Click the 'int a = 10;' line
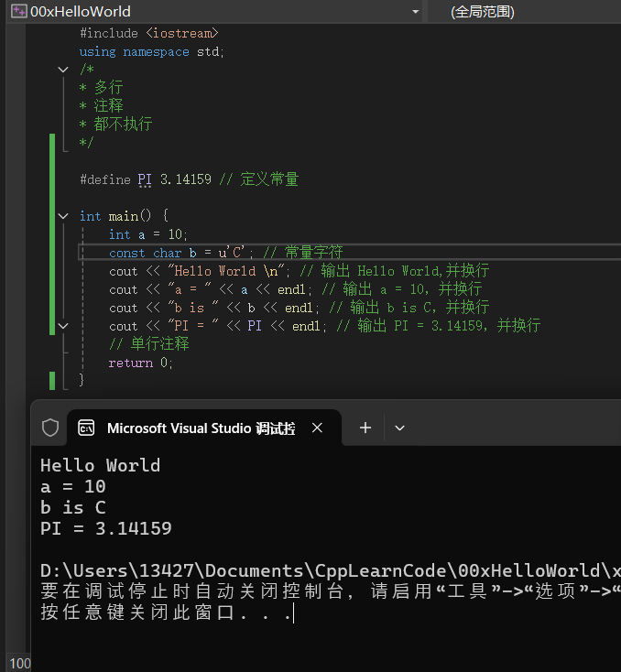This screenshot has width=621, height=672. click(x=147, y=234)
